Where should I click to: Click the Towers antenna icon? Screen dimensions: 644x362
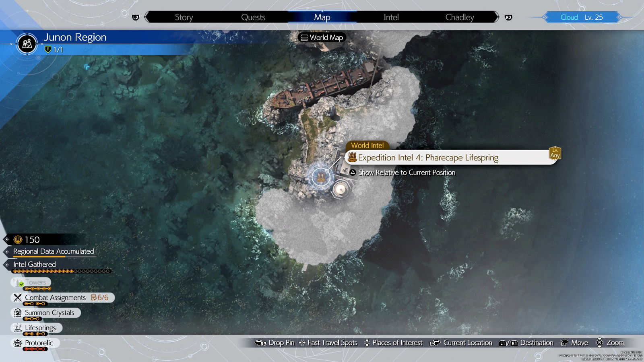(x=17, y=282)
